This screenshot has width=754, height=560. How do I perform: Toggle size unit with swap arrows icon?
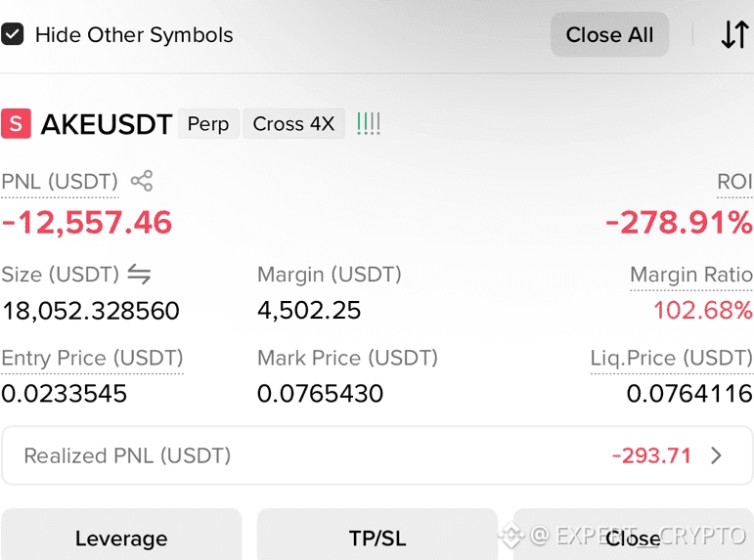click(x=139, y=274)
